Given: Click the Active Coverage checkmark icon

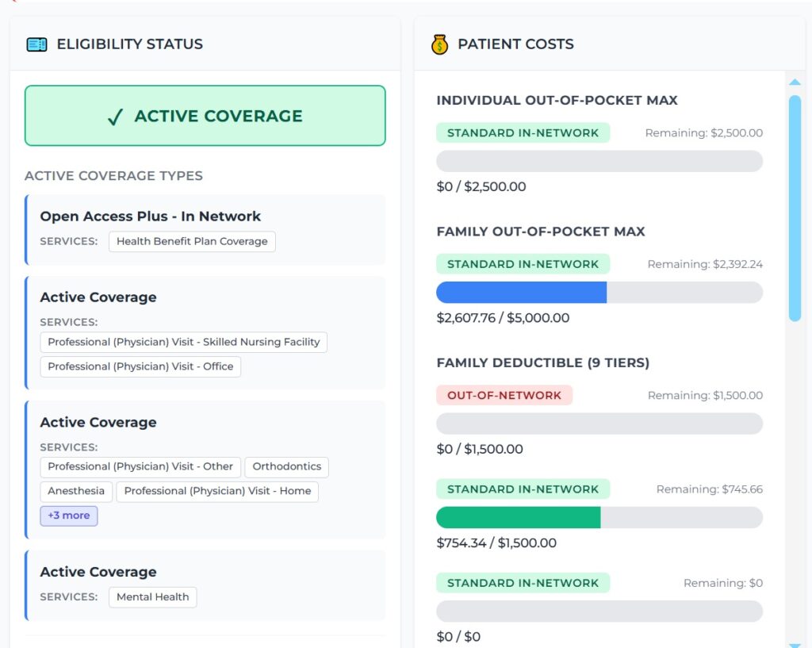Looking at the screenshot, I should (115, 117).
